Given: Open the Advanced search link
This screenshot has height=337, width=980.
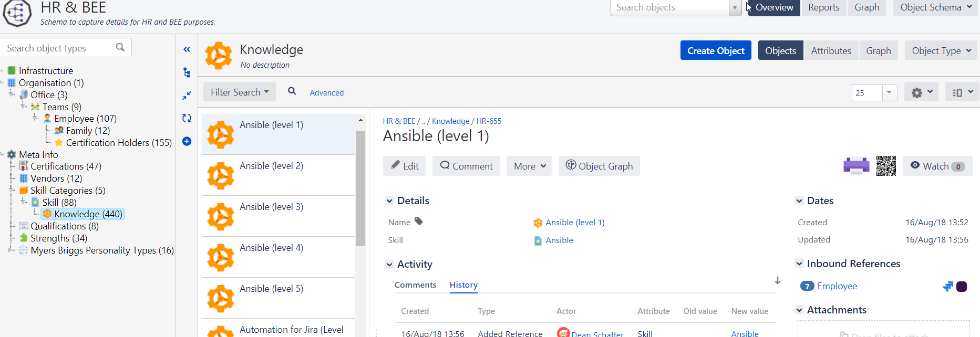Looking at the screenshot, I should [x=326, y=92].
